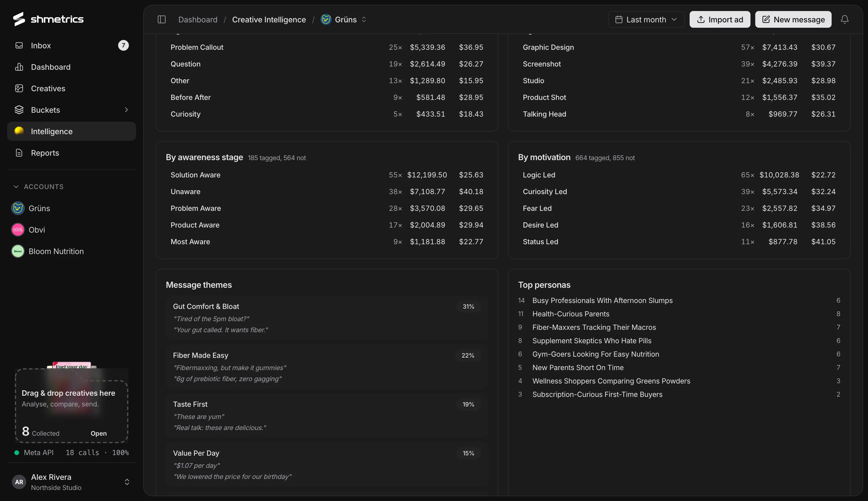Click the Solution Aware row
This screenshot has width=868, height=501.
[327, 175]
